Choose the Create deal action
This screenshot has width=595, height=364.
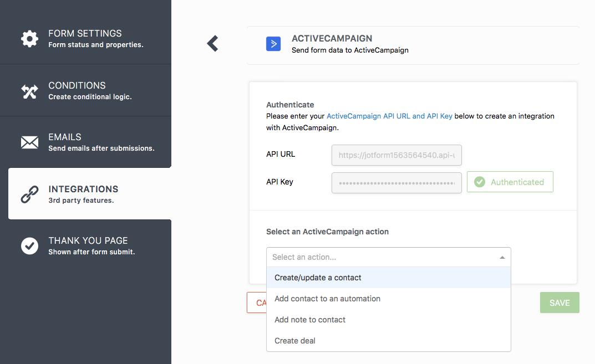pos(295,341)
